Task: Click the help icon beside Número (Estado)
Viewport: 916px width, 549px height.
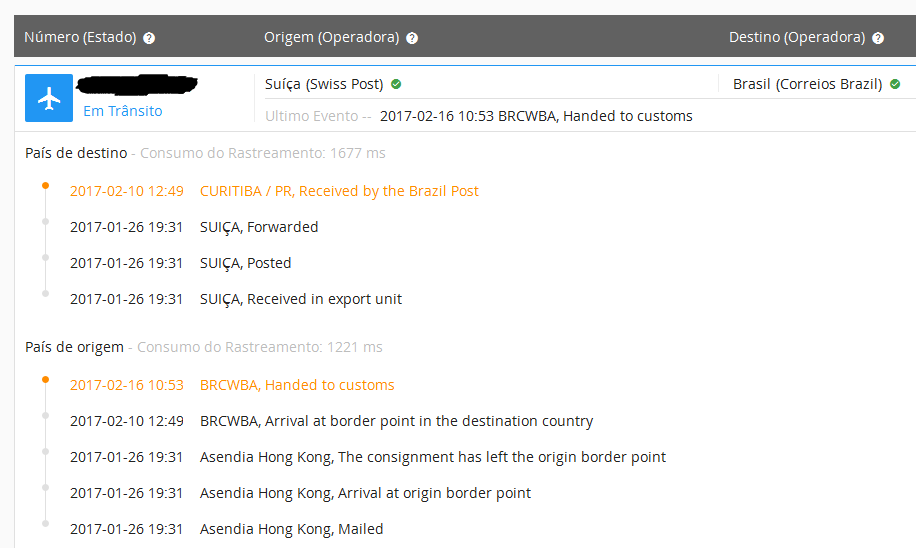Action: (x=149, y=38)
